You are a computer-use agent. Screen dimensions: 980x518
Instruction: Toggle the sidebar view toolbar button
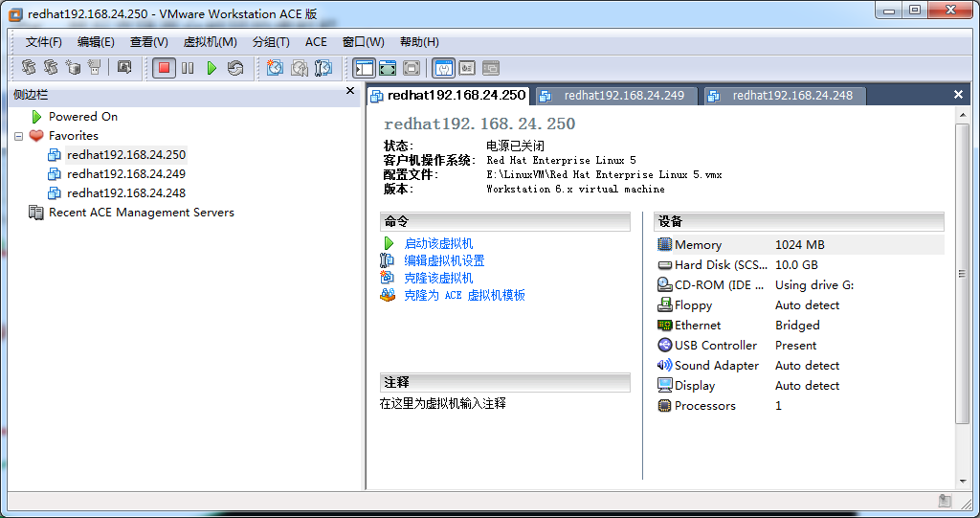click(364, 68)
